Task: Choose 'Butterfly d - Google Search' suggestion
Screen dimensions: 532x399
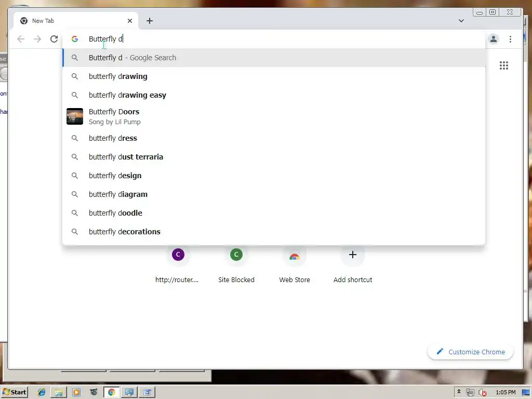Action: 274,58
